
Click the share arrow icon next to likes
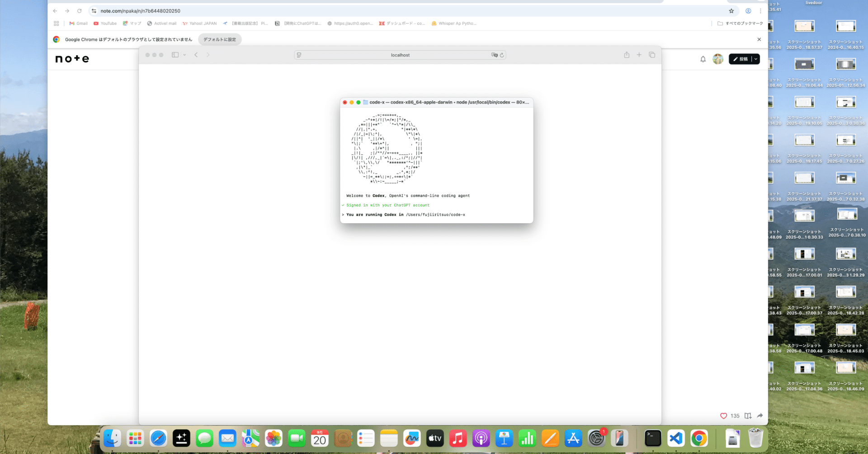(x=760, y=416)
